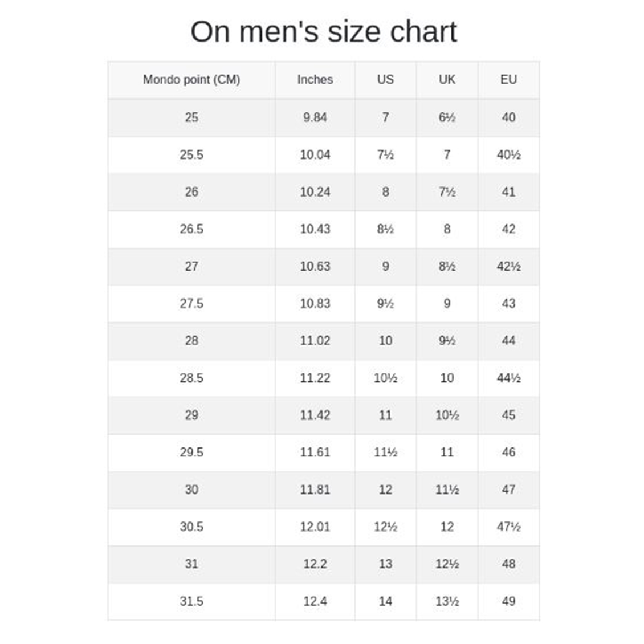Click the EU size 46 cell

(x=508, y=453)
